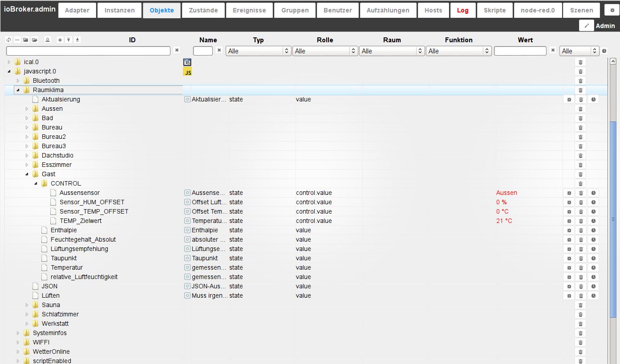Select the relative_Luftfeuchtigkeit tree item
Screen dimensions: 620x364
(x=84, y=277)
